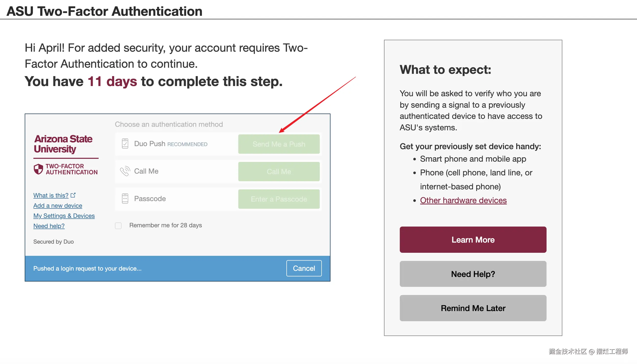Open My Settings & Devices link
This screenshot has height=364, width=637.
pyautogui.click(x=64, y=216)
